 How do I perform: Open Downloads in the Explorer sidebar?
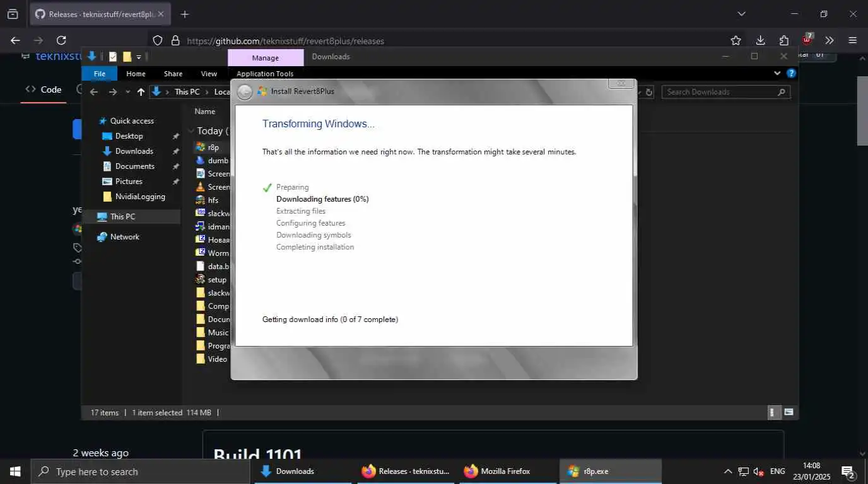[x=134, y=151]
